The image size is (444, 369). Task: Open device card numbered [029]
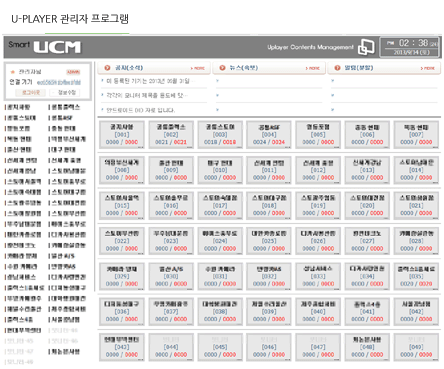(122, 276)
